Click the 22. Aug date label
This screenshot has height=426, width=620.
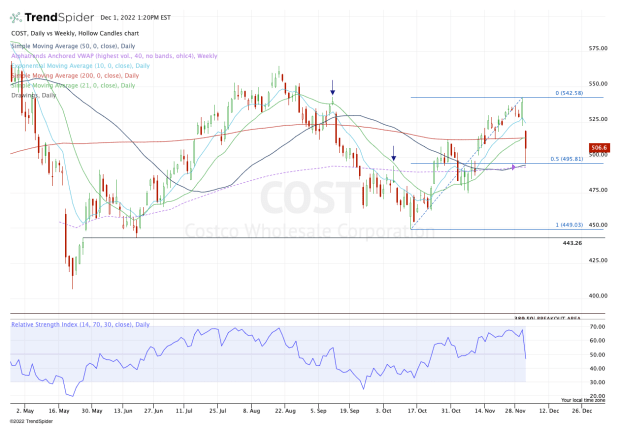pyautogui.click(x=285, y=411)
